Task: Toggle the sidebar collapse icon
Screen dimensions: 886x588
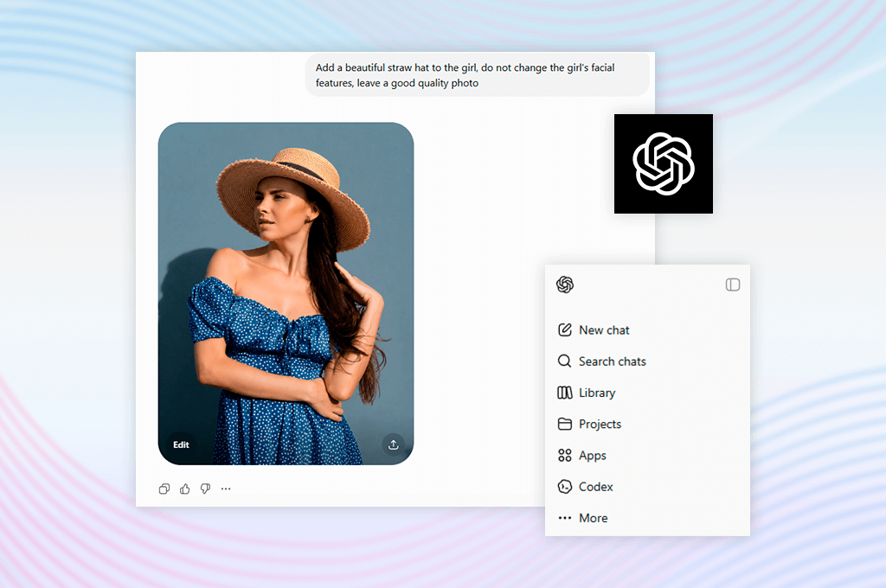Action: (733, 284)
